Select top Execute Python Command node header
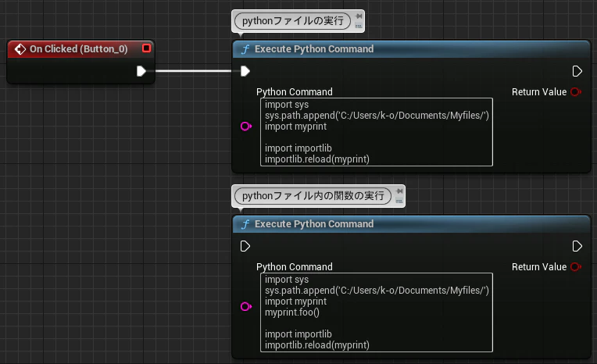The image size is (597, 364). [x=411, y=49]
